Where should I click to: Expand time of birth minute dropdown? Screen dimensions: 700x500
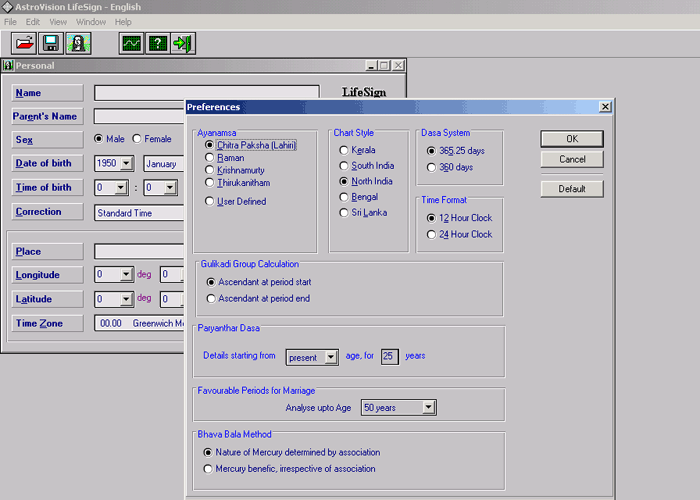[170, 188]
